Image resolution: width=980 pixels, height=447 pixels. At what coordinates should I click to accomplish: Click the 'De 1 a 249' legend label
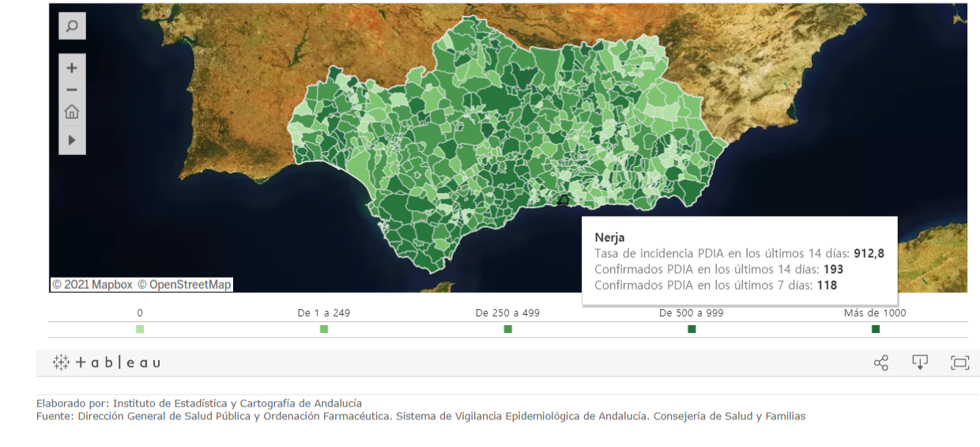(324, 313)
